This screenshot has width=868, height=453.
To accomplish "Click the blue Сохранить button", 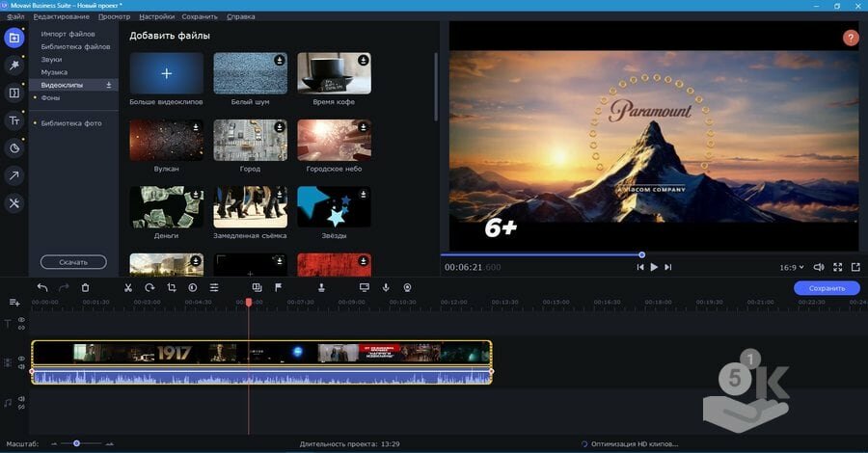I will tap(827, 288).
